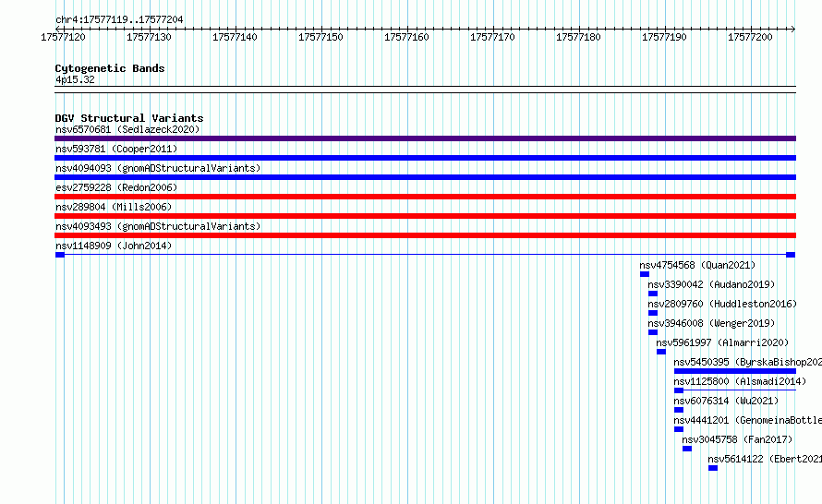Viewport: 822px width, 504px height.
Task: Click the Cytogenetic Bands track title
Action: 110,68
